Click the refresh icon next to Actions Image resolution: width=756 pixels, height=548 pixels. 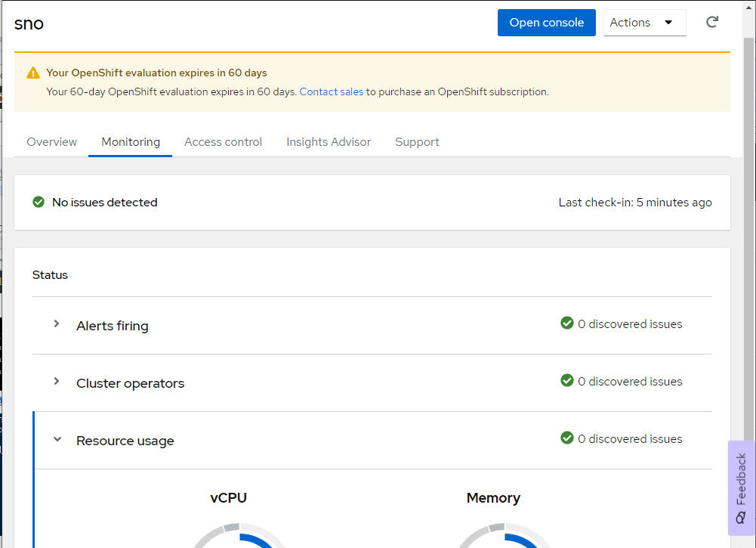point(712,22)
